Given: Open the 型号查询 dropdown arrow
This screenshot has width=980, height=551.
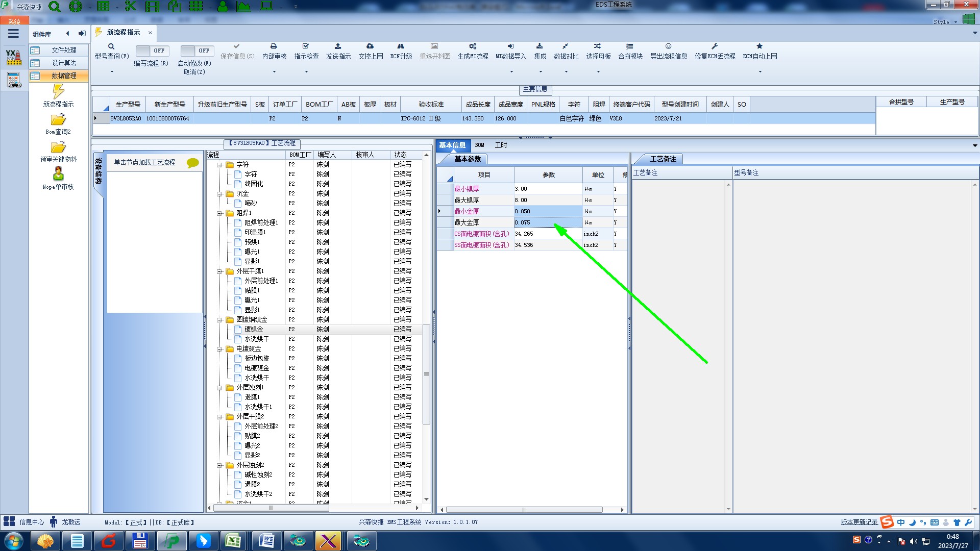Looking at the screenshot, I should pyautogui.click(x=112, y=72).
